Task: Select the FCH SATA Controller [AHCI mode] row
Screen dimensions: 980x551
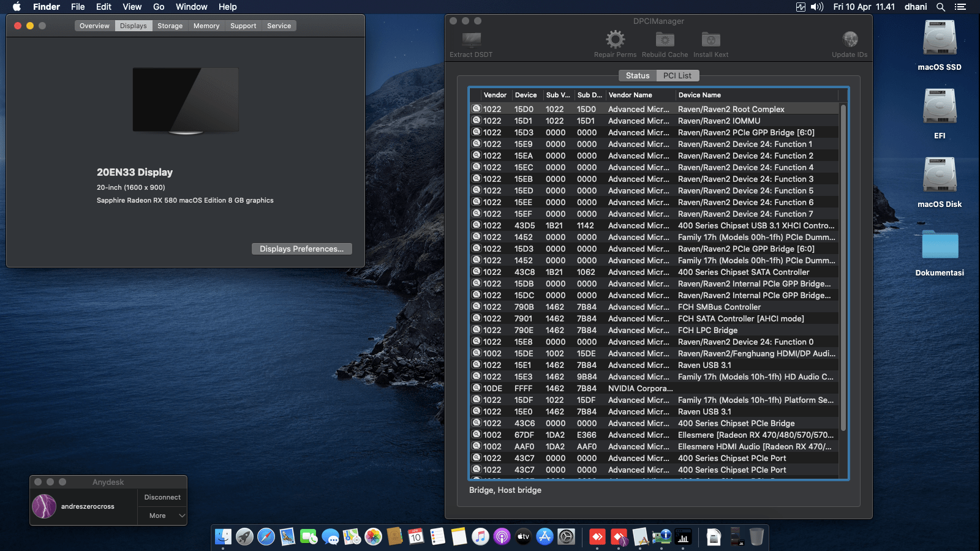Action: (654, 318)
